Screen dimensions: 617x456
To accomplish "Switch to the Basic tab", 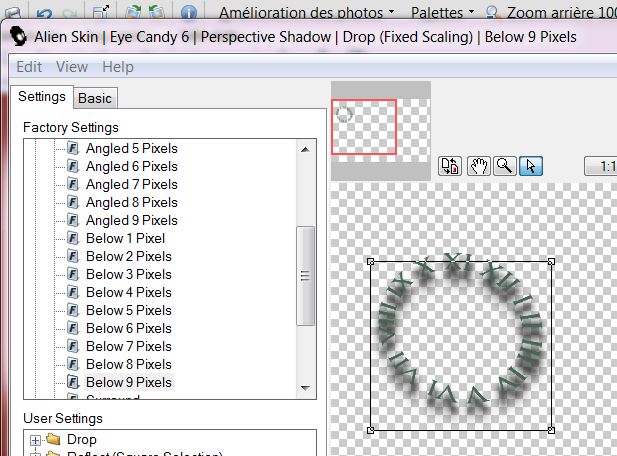I will (95, 98).
